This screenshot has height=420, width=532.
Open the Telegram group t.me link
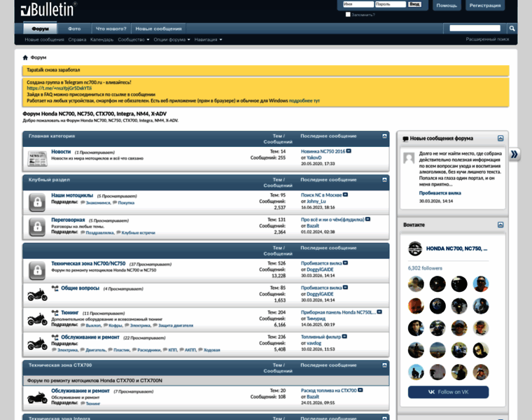(x=59, y=88)
